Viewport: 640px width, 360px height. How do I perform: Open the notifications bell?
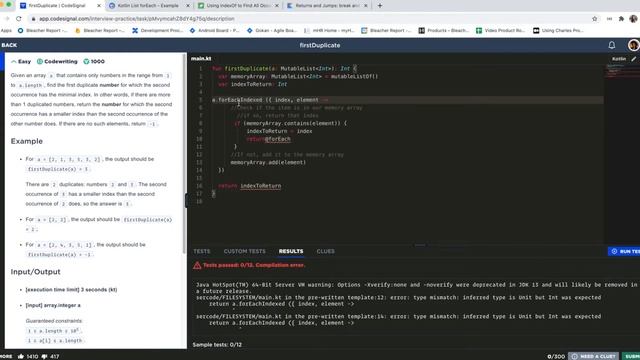coord(611,45)
